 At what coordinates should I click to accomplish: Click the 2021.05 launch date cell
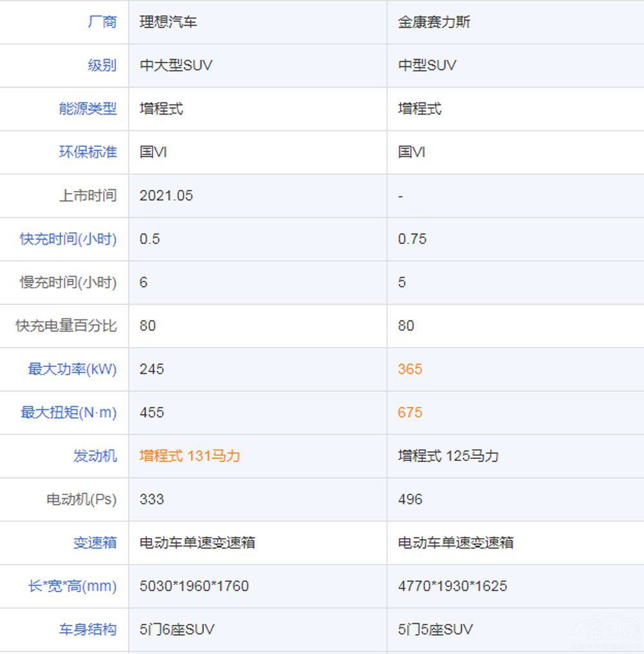click(x=166, y=196)
